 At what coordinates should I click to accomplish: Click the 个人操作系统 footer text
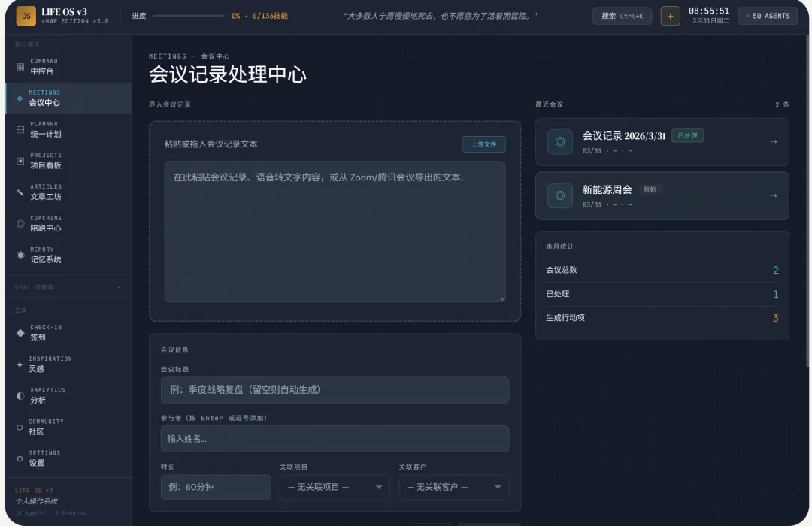click(36, 501)
